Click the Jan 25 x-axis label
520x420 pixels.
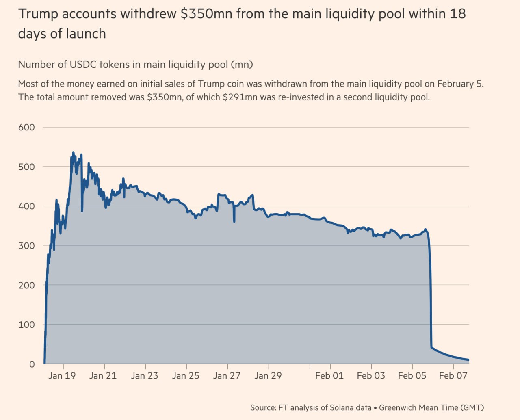(x=186, y=376)
